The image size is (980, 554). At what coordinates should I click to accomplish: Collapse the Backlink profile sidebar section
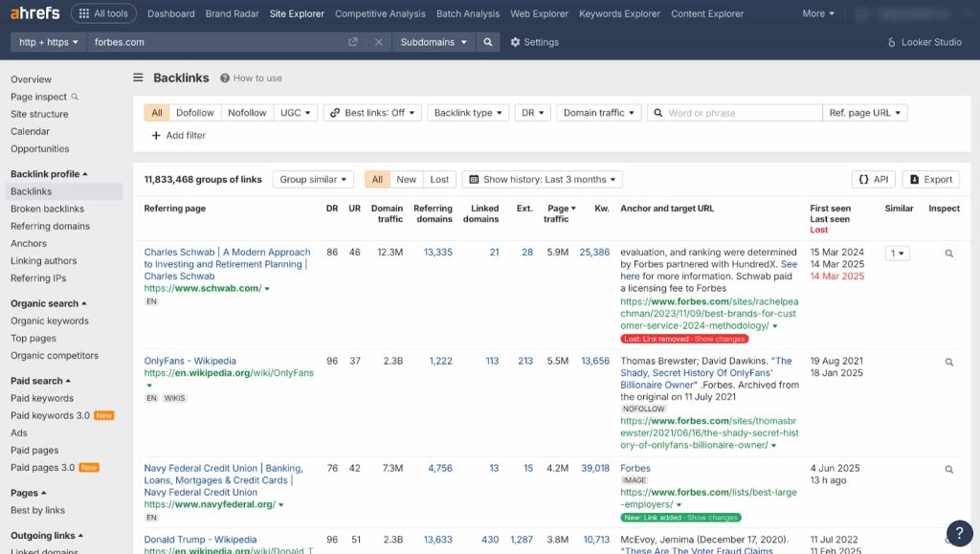click(49, 173)
